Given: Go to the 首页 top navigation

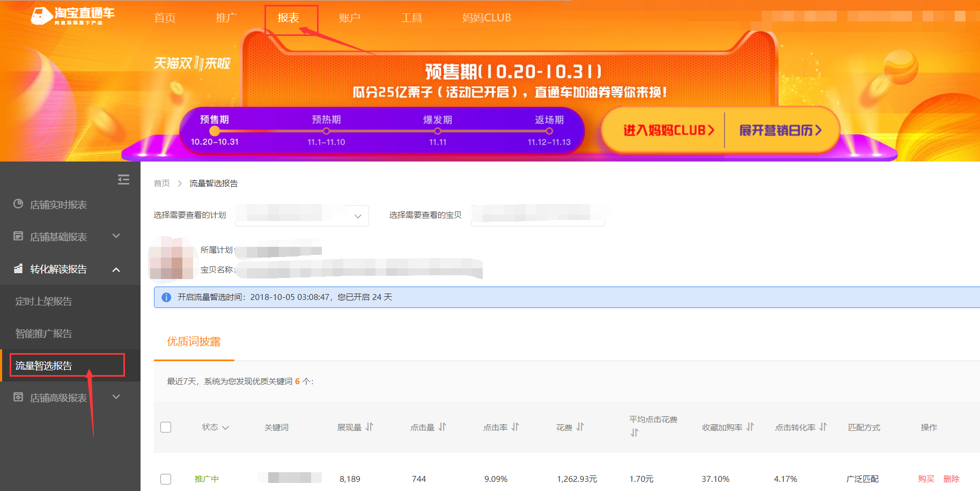Looking at the screenshot, I should click(x=165, y=18).
